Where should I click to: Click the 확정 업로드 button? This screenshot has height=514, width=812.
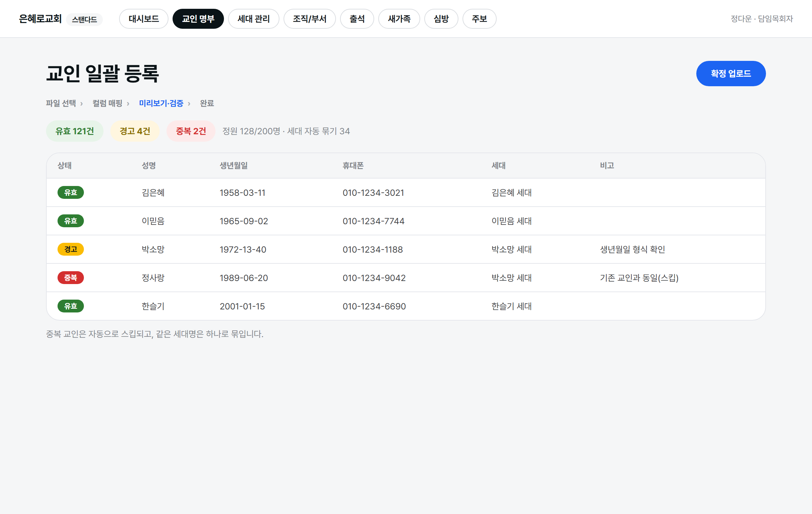pyautogui.click(x=731, y=73)
